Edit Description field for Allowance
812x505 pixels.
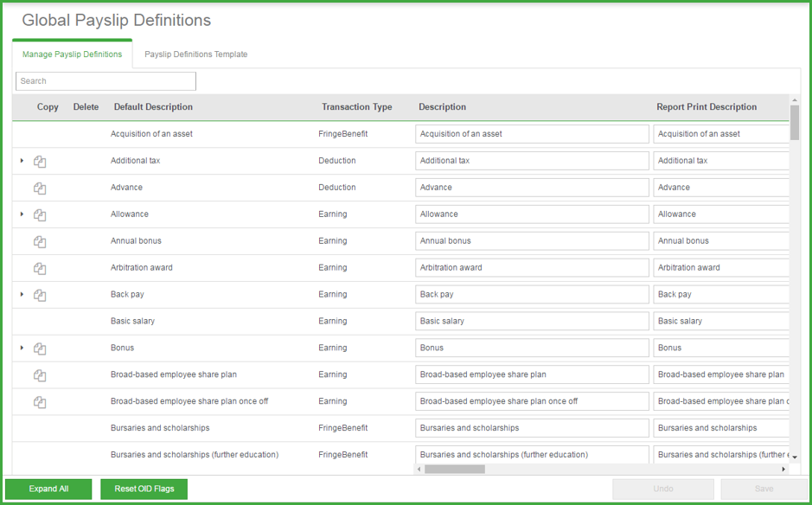point(532,214)
